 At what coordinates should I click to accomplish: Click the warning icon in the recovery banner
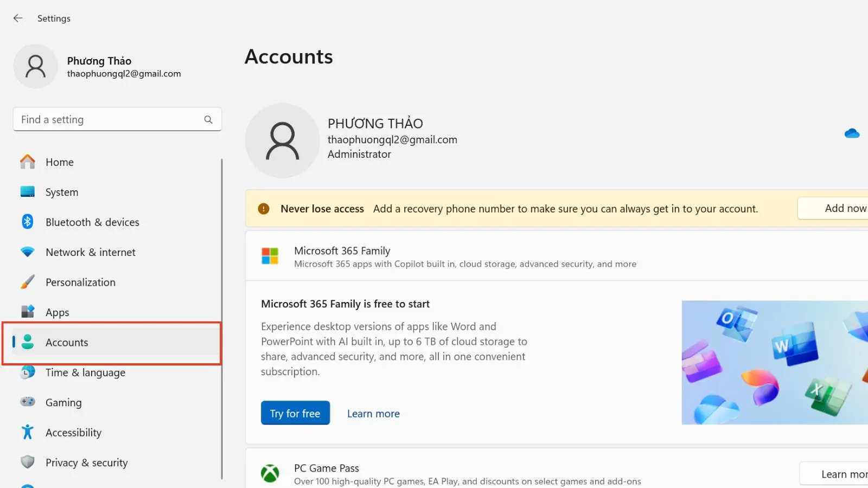pos(264,208)
